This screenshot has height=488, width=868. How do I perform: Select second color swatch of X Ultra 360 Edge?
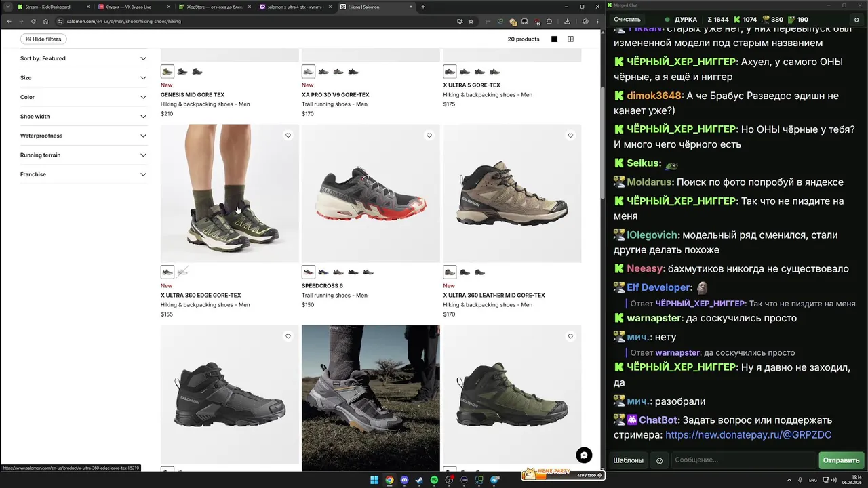[x=182, y=272]
